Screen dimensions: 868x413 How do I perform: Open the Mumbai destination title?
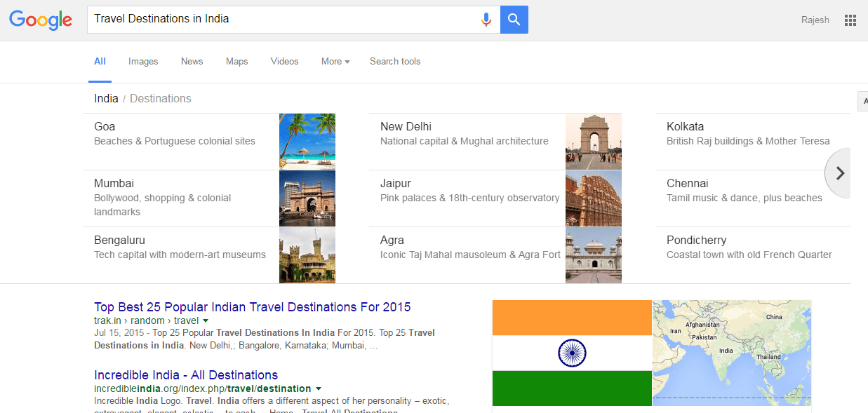click(x=114, y=184)
